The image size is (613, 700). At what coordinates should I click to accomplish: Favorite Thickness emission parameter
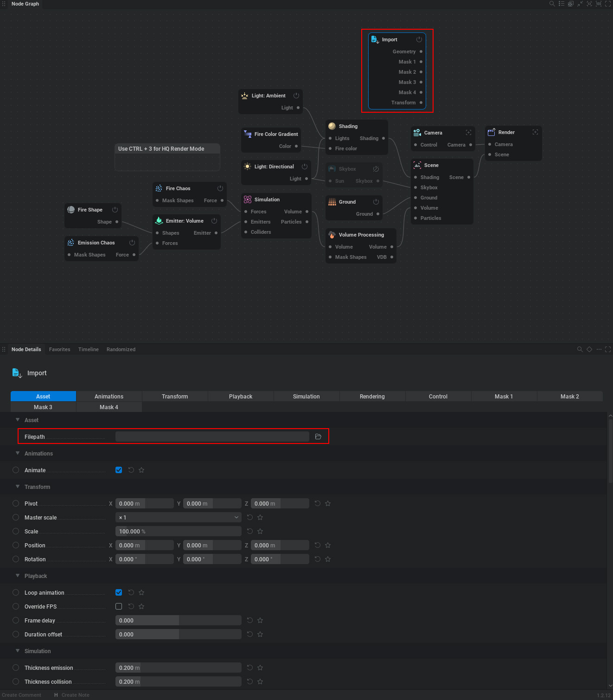tap(260, 668)
